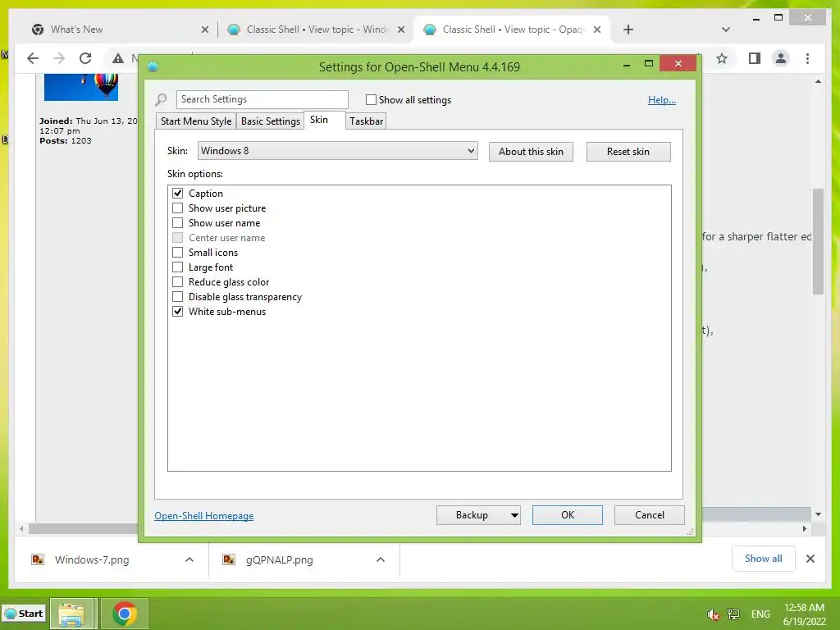Visit the Open-Shell Homepage link

pyautogui.click(x=204, y=516)
